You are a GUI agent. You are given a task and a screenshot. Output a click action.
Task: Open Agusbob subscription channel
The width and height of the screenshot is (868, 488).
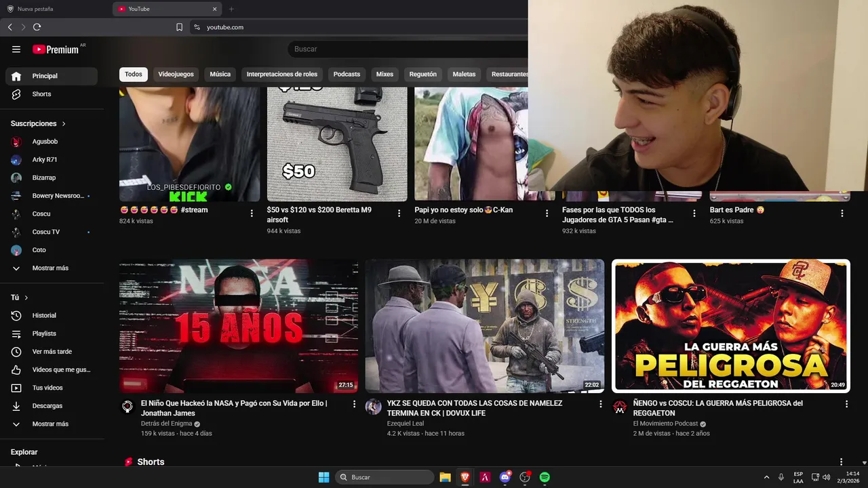(52, 142)
